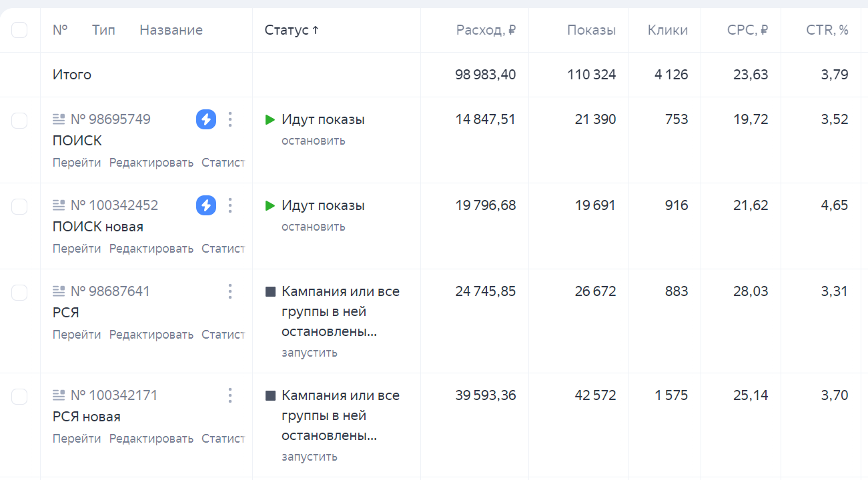This screenshot has height=480, width=868.
Task: Select the checkbox for campaign РСЯ новая
Action: click(x=20, y=397)
